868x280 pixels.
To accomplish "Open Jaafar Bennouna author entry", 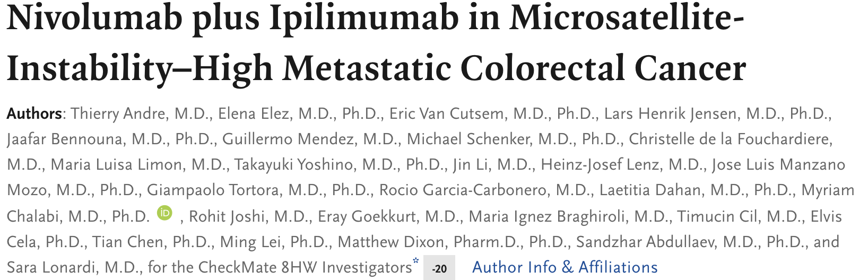I will (64, 139).
